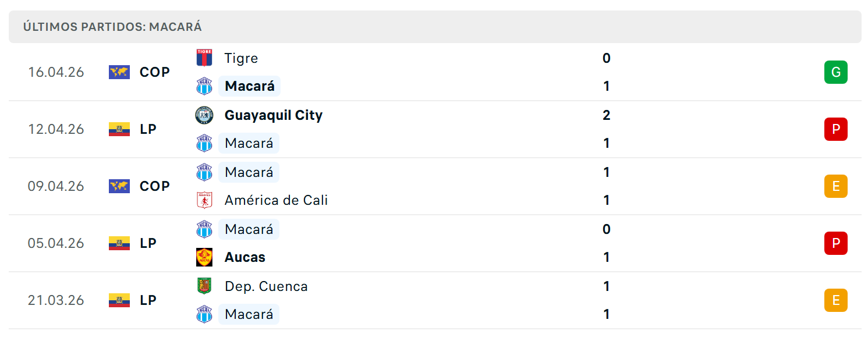The image size is (868, 341).
Task: Click the orange E badge for Dep. Cuenca match
Action: [x=836, y=300]
